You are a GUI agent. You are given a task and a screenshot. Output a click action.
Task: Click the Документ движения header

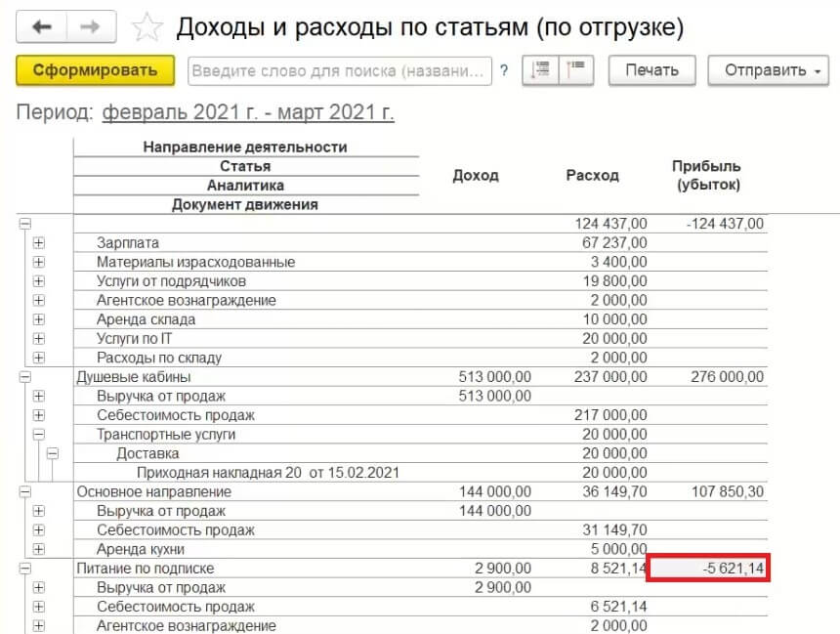point(245,205)
